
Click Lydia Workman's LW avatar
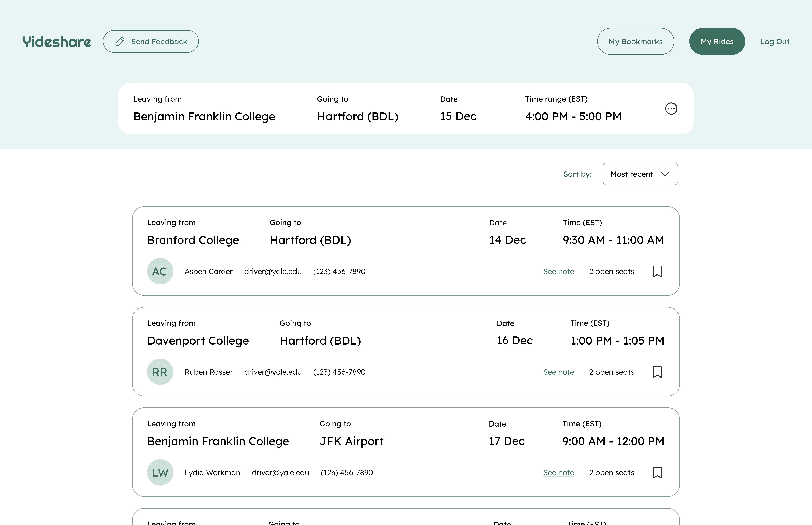(x=160, y=472)
